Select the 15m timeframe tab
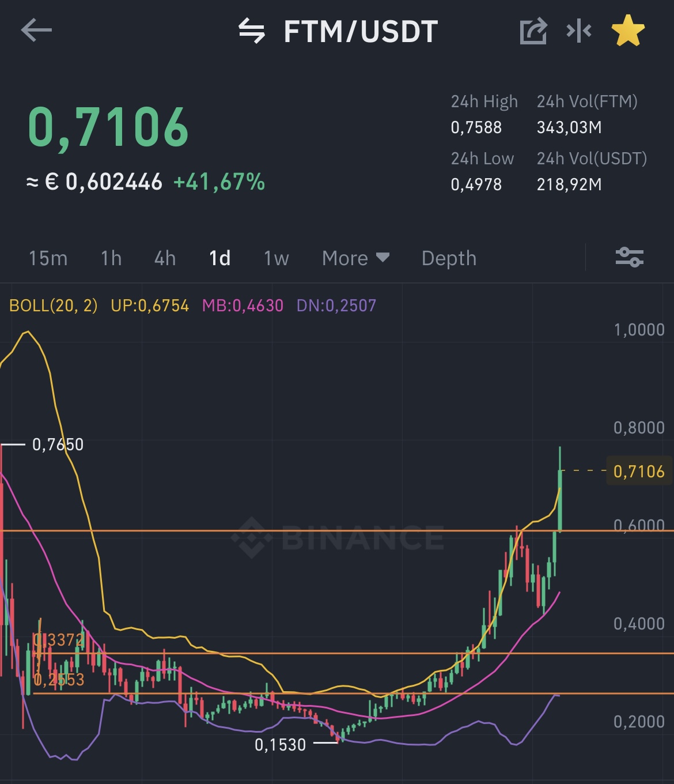Viewport: 674px width, 784px height. coord(48,258)
